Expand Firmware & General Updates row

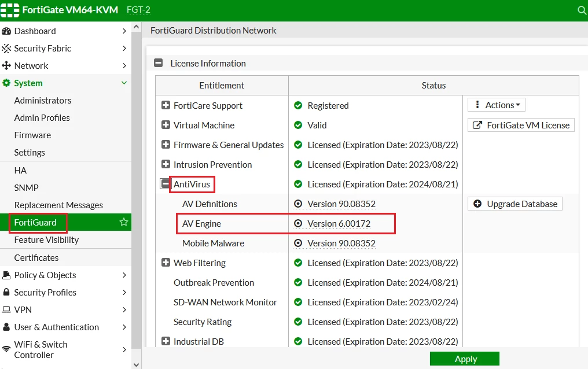[166, 145]
